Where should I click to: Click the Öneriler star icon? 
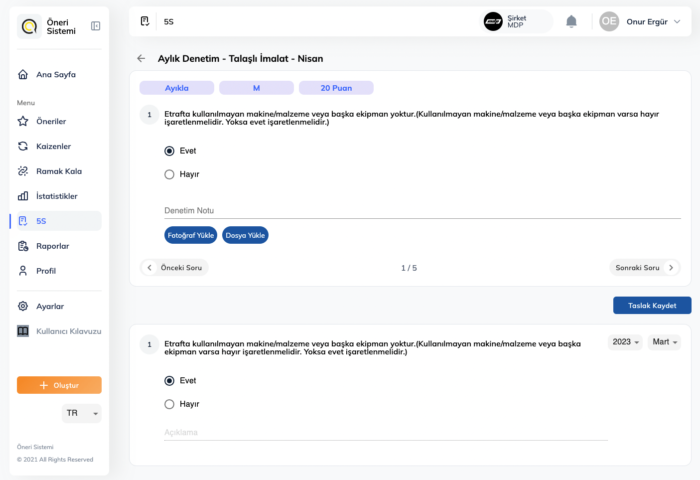pos(23,121)
